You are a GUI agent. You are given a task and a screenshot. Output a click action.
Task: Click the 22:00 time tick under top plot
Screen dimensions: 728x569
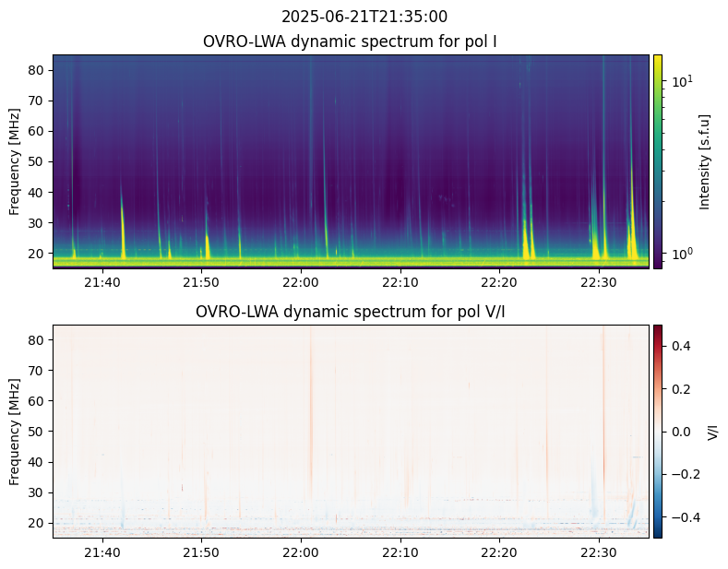(301, 281)
